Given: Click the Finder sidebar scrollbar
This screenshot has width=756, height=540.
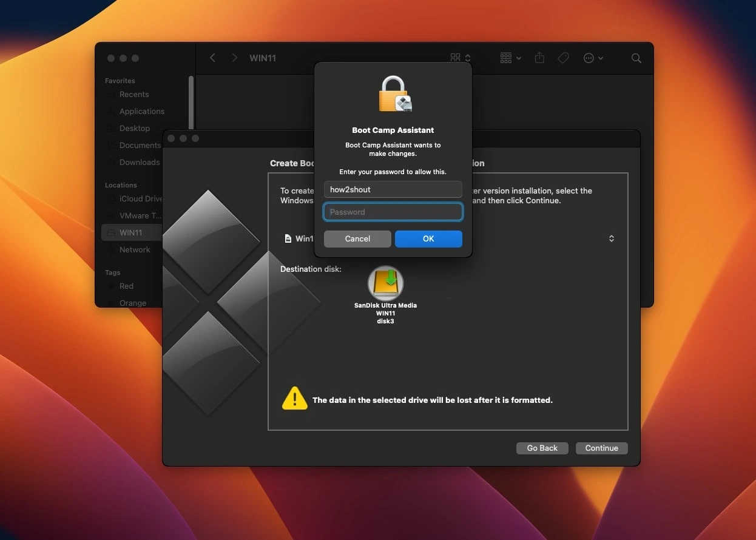Looking at the screenshot, I should 191,103.
